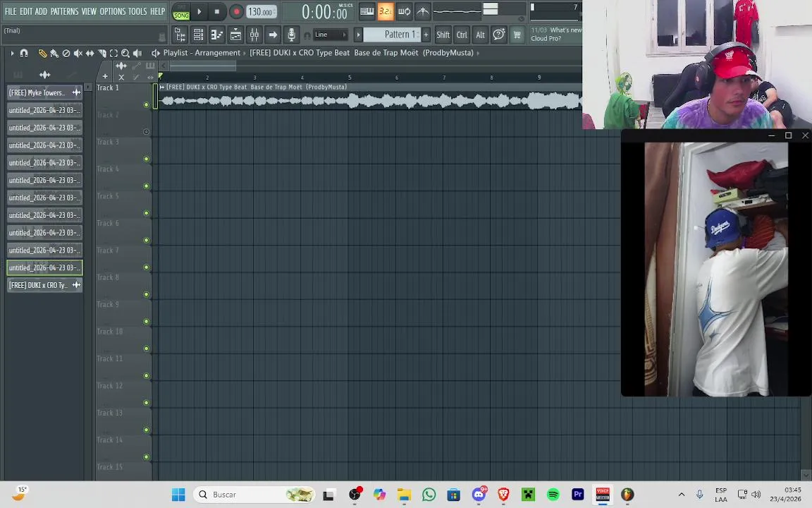Open the pattern selector left arrow
The image size is (812, 508).
(358, 35)
